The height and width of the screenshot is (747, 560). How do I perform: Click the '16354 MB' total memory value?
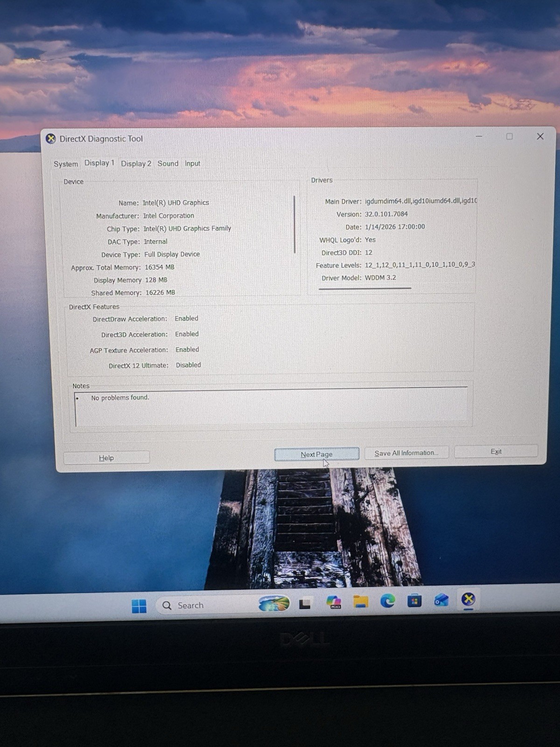pos(159,267)
